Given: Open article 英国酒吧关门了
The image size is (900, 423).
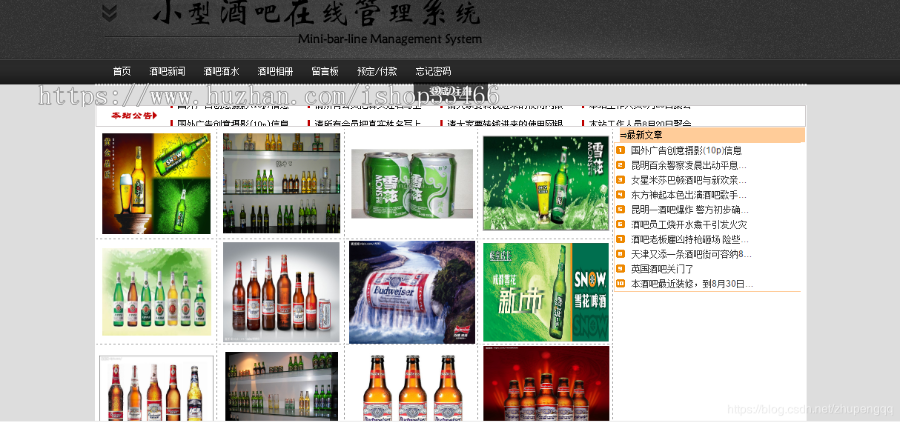Looking at the screenshot, I should [662, 269].
